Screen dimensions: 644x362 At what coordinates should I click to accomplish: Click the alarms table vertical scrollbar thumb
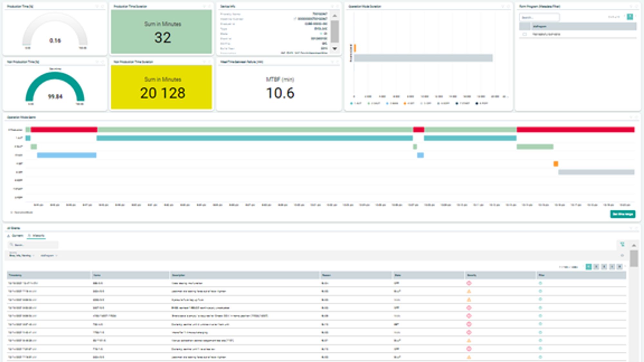pos(634,259)
